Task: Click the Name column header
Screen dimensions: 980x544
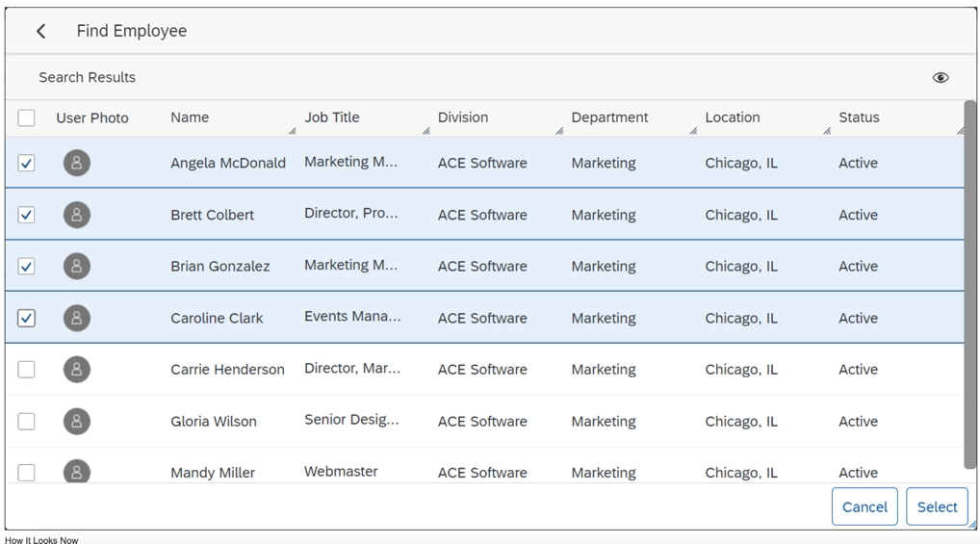Action: (x=190, y=117)
